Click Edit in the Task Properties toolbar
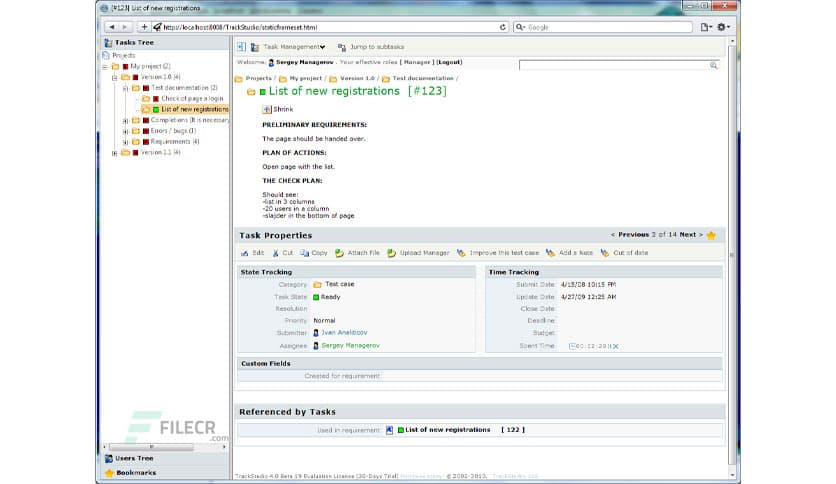Screen dimensions: 836x484 pos(253,253)
